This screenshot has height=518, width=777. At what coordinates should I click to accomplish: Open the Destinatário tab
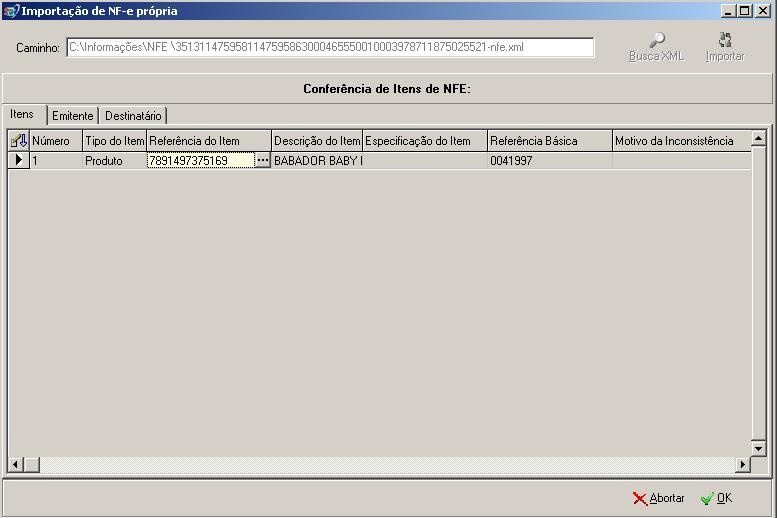133,116
